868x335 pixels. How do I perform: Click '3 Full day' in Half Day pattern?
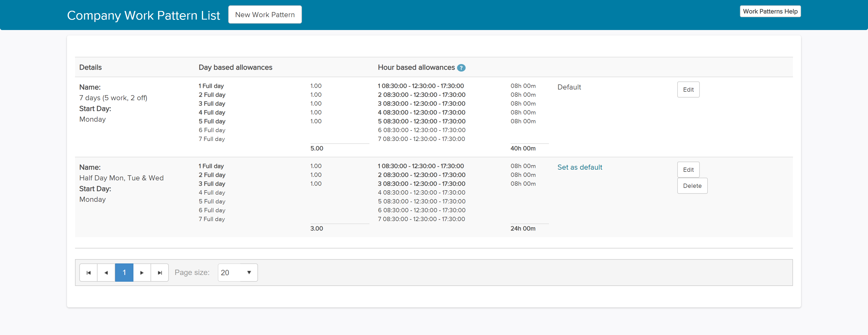(x=212, y=184)
